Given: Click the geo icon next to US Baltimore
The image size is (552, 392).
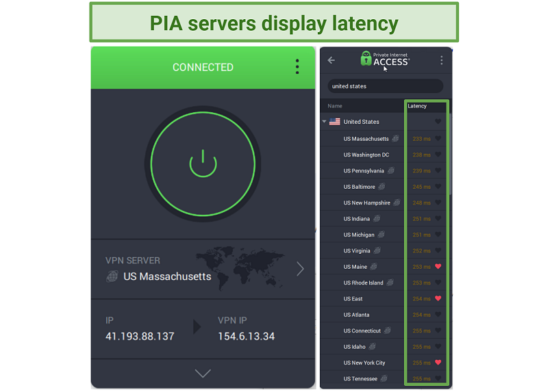Looking at the screenshot, I should (x=381, y=186).
